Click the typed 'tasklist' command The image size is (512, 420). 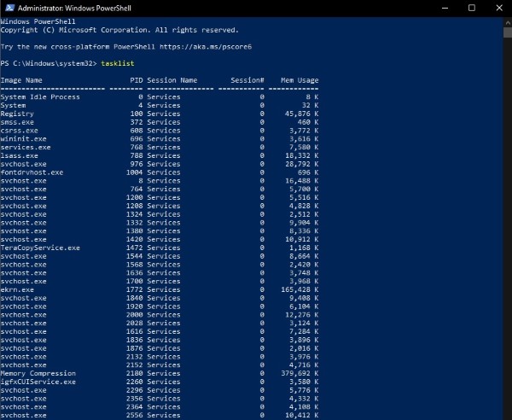pyautogui.click(x=118, y=63)
